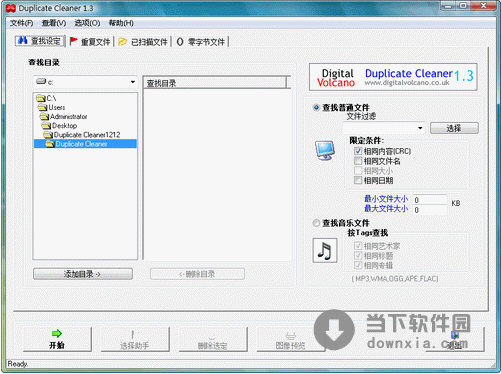Click the <- 删除目录 button
501x374 pixels.
tap(197, 274)
